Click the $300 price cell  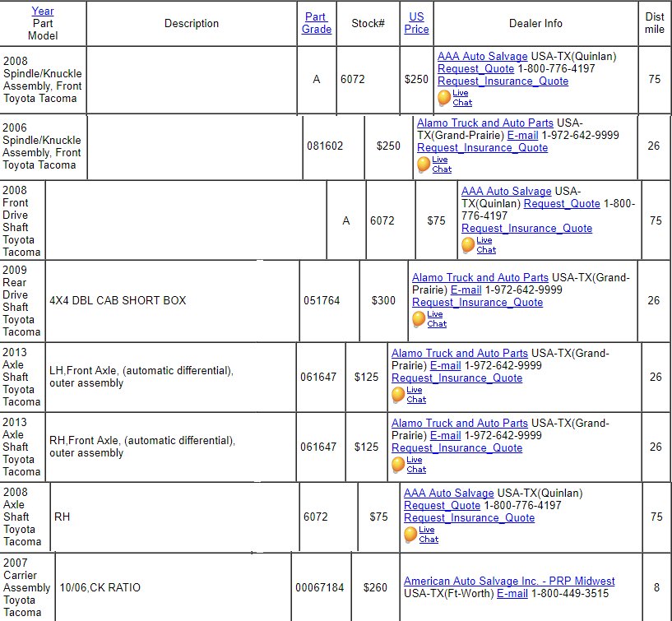pos(383,300)
